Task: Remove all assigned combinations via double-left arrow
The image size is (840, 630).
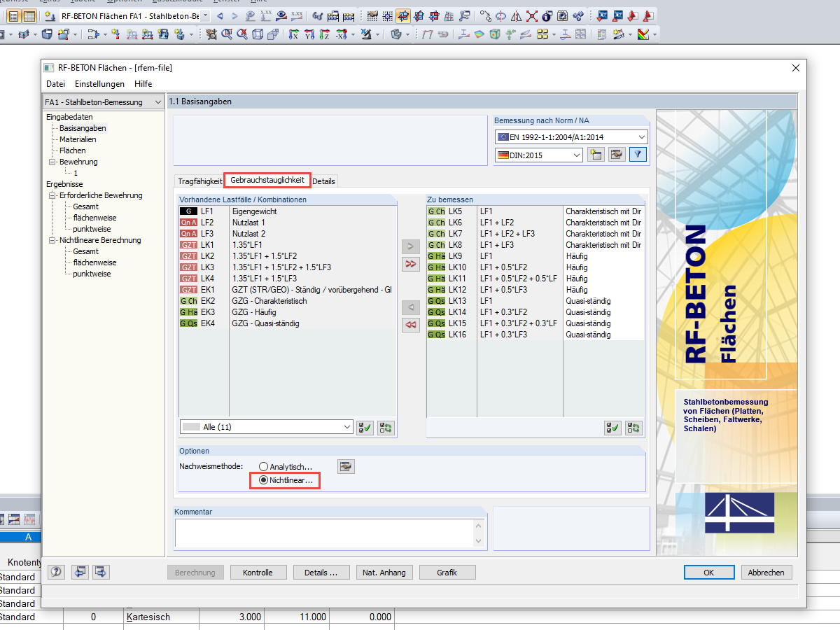Action: (410, 325)
